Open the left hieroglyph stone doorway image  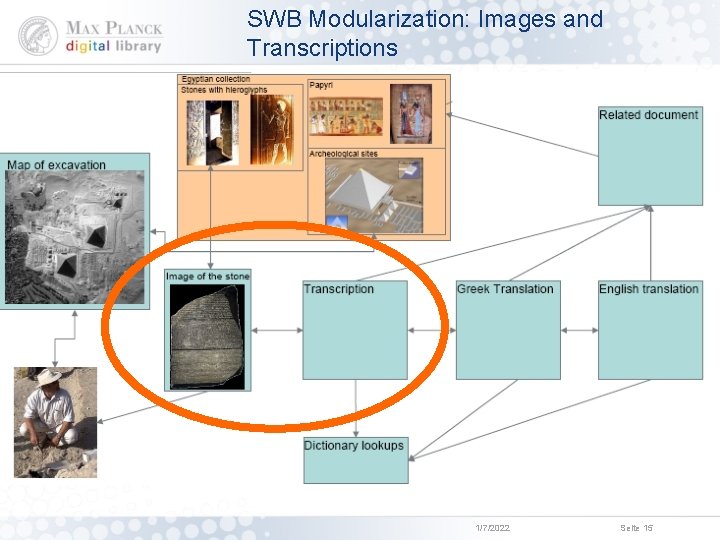(x=213, y=133)
